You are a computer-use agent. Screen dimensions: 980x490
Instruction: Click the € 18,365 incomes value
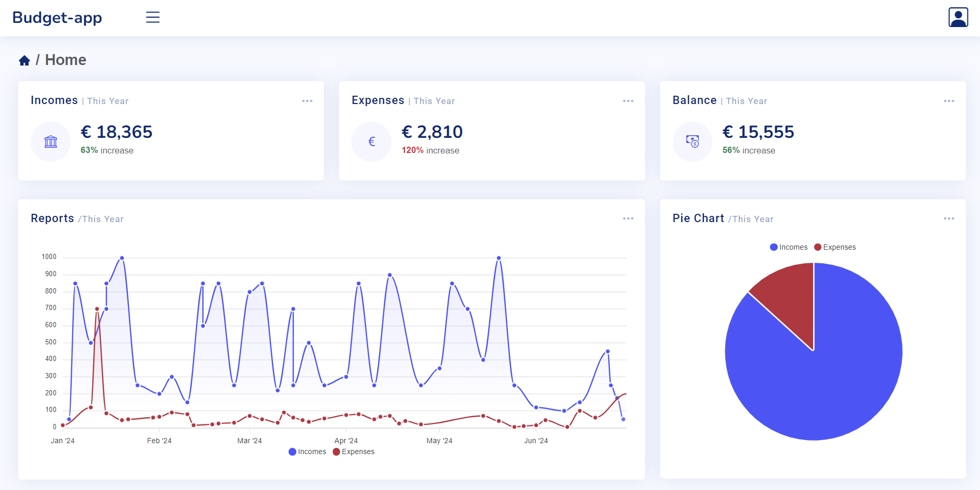pyautogui.click(x=116, y=132)
